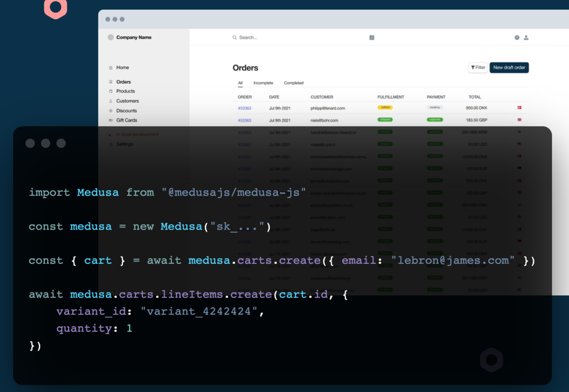Click the Products icon in sidebar
The width and height of the screenshot is (569, 392).
pos(111,91)
